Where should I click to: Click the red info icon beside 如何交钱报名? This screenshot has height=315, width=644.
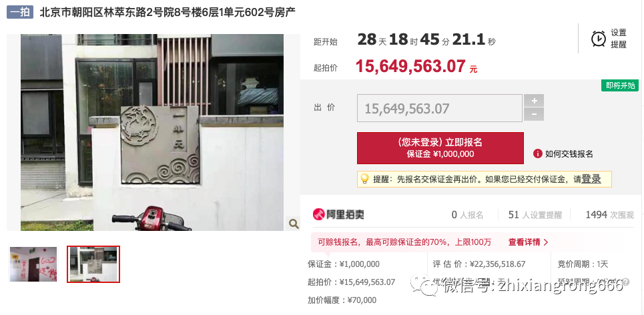(x=538, y=153)
